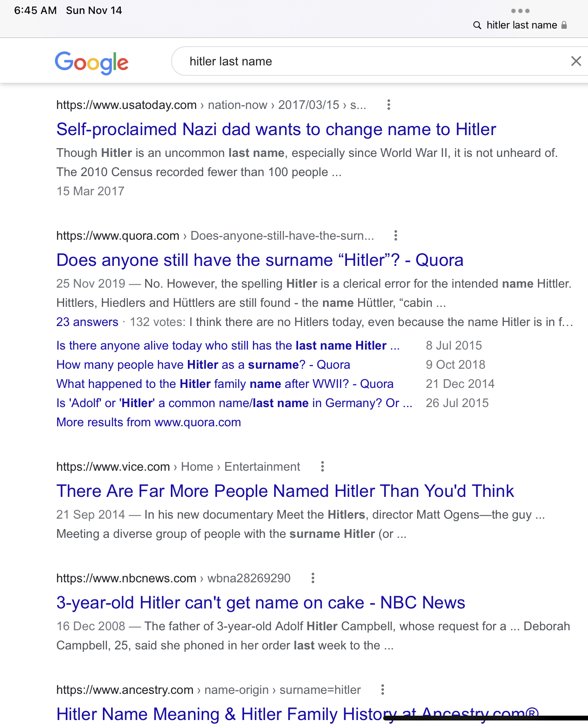This screenshot has height=727, width=588.
Task: Open options menu for USA Today result
Action: point(389,105)
